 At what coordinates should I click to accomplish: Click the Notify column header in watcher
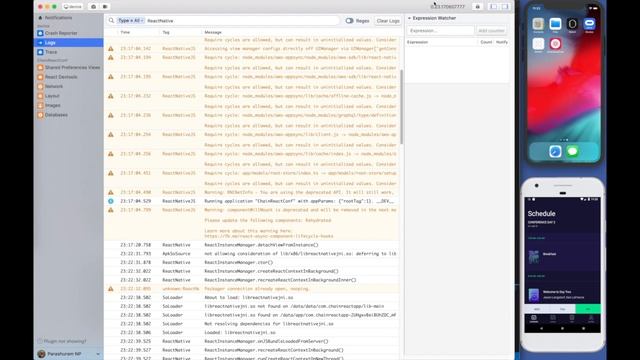502,42
